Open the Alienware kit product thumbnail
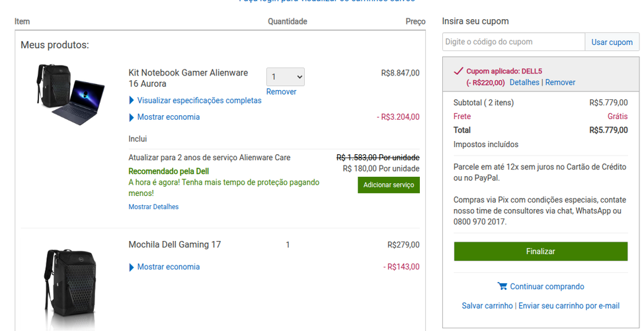 coord(70,94)
